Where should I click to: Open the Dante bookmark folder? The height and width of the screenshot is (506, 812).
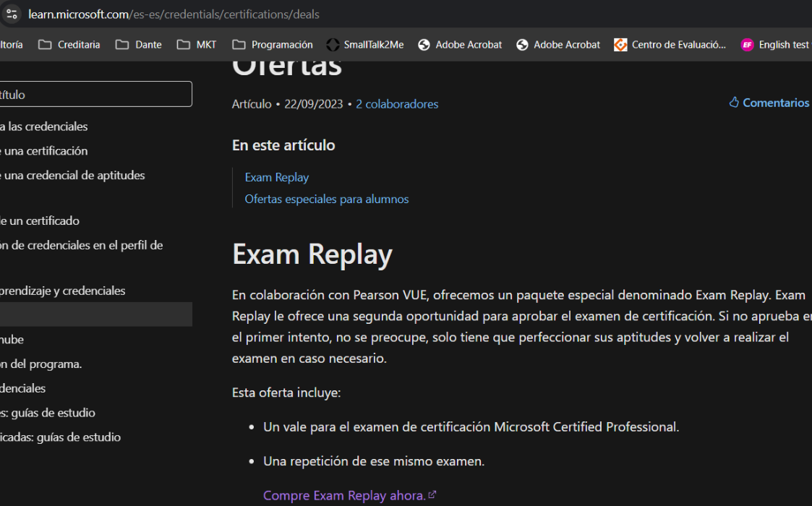[139, 45]
